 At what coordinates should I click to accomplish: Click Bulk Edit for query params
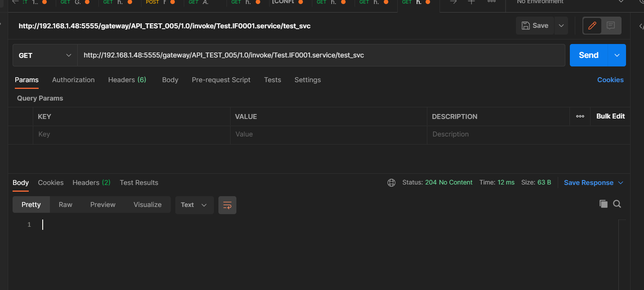[610, 116]
